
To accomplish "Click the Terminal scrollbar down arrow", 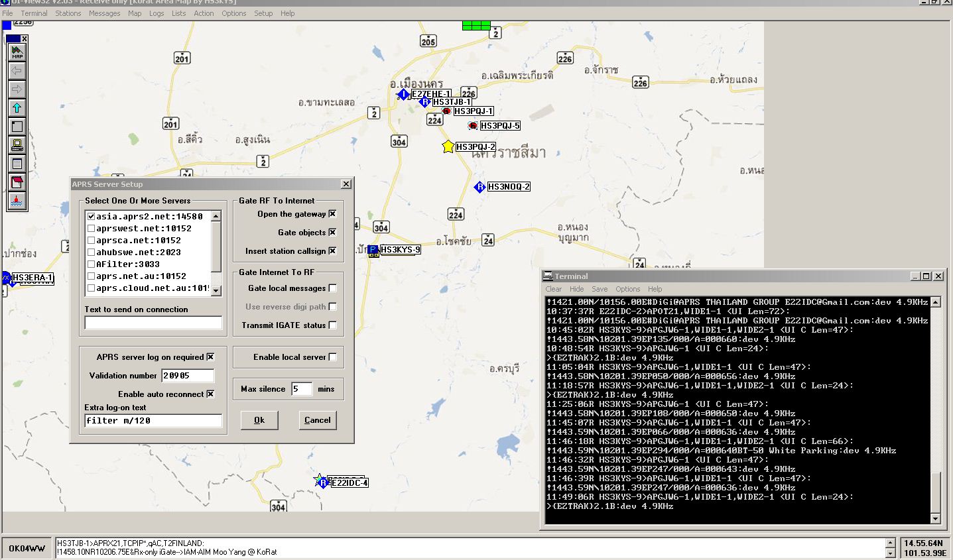I will [x=935, y=519].
